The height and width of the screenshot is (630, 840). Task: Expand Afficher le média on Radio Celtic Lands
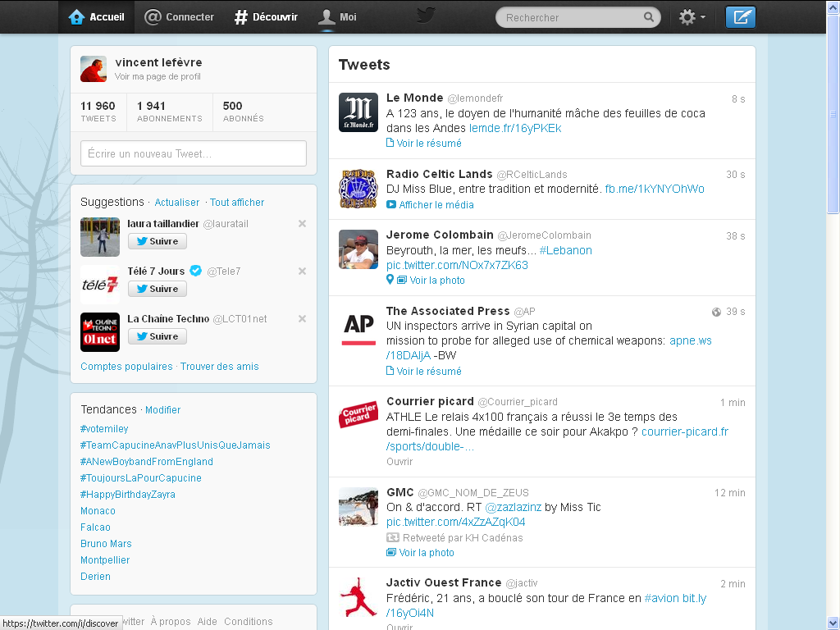point(430,204)
